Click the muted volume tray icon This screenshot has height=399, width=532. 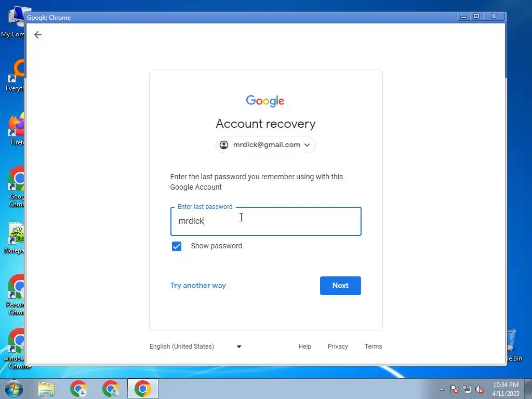pos(480,389)
